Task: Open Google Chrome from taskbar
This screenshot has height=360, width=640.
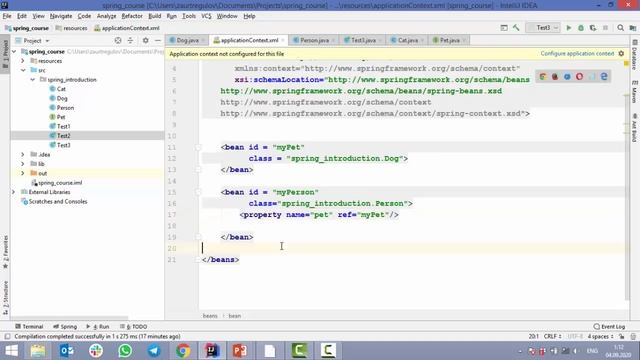Action: pyautogui.click(x=183, y=351)
